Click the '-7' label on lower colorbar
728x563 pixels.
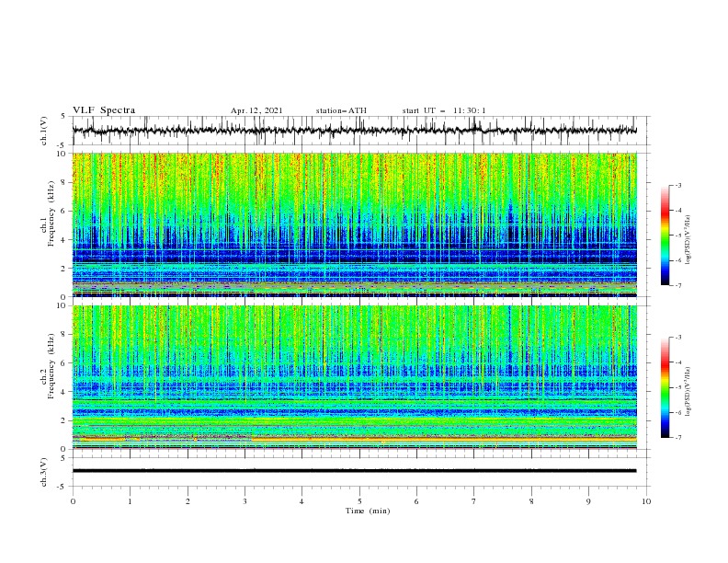point(678,438)
